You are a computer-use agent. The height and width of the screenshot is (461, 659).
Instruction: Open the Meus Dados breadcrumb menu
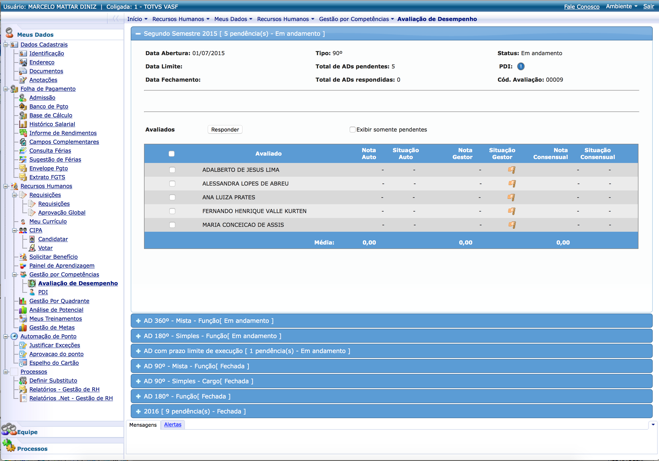[233, 19]
